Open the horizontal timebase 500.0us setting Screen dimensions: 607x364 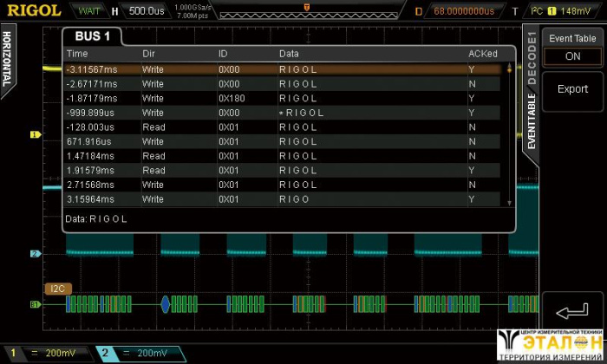click(136, 11)
